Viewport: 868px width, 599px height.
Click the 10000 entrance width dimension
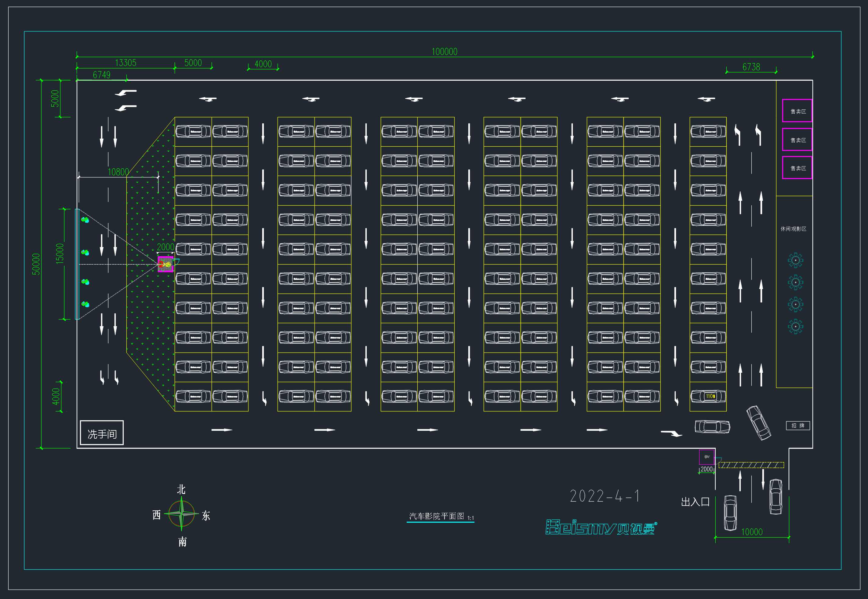pyautogui.click(x=752, y=532)
